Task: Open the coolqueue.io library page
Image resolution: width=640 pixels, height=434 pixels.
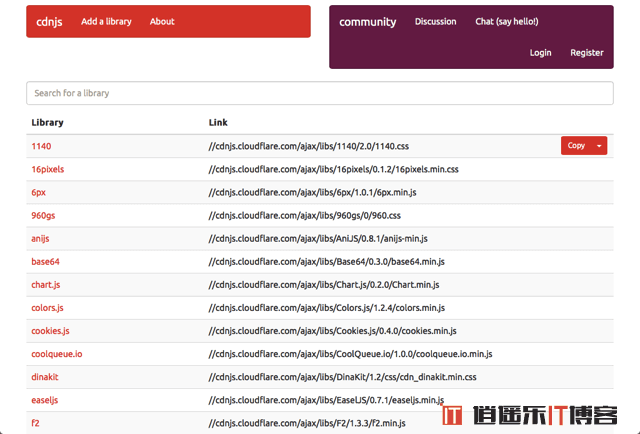Action: point(57,354)
